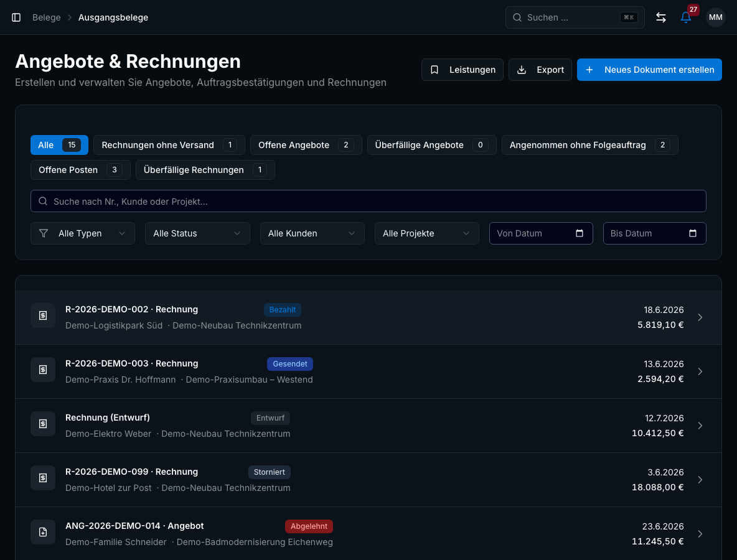Open row chevron for R-2026-DEMO-003
The height and width of the screenshot is (560, 737).
[700, 371]
